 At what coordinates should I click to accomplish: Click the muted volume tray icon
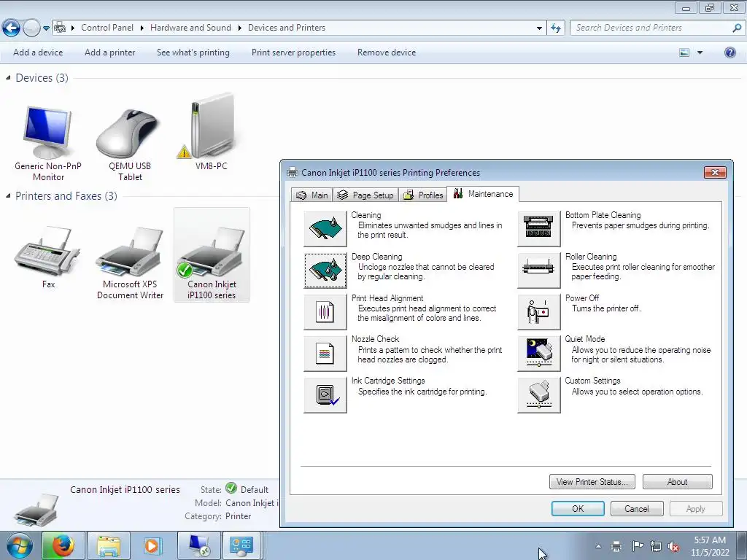coord(673,546)
